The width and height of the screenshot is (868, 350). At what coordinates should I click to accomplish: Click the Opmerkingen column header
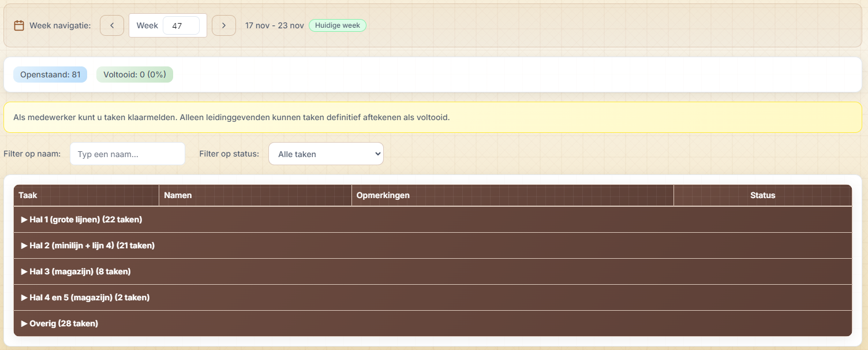pos(383,195)
